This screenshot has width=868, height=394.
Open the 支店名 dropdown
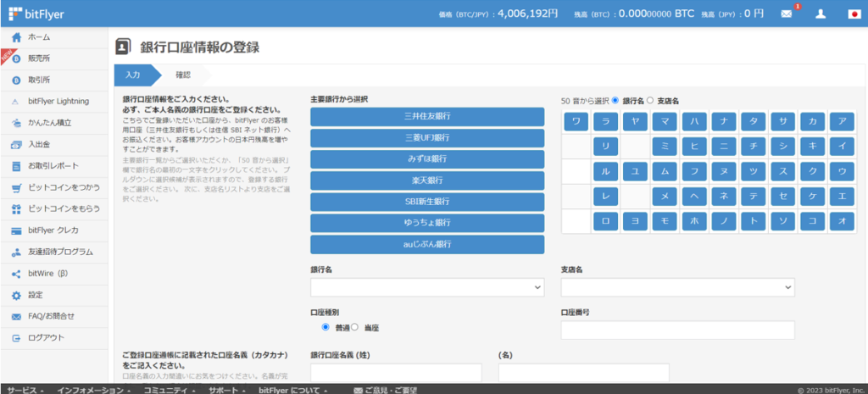click(x=677, y=287)
